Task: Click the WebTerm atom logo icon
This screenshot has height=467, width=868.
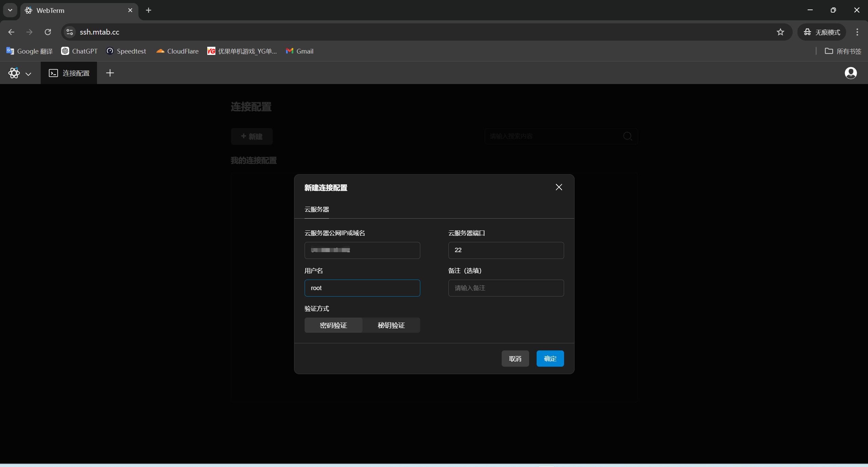Action: coord(14,73)
